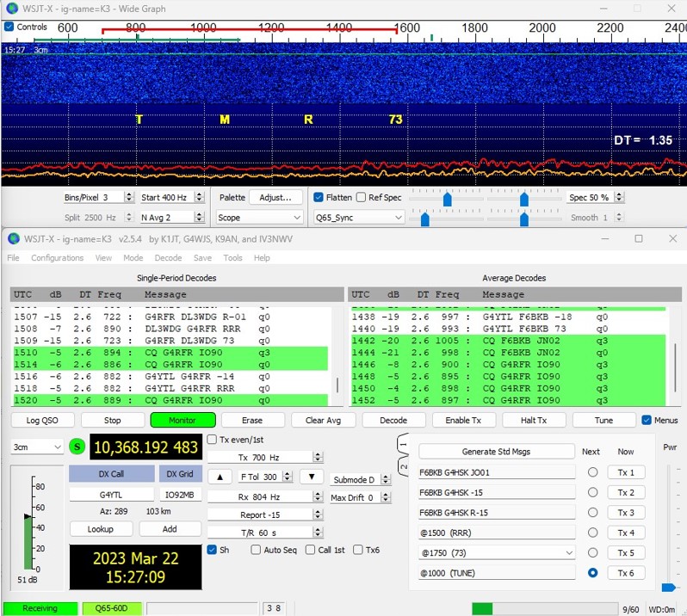The width and height of the screenshot is (687, 616).
Task: Enable Auto Seq checkbox
Action: pyautogui.click(x=254, y=550)
